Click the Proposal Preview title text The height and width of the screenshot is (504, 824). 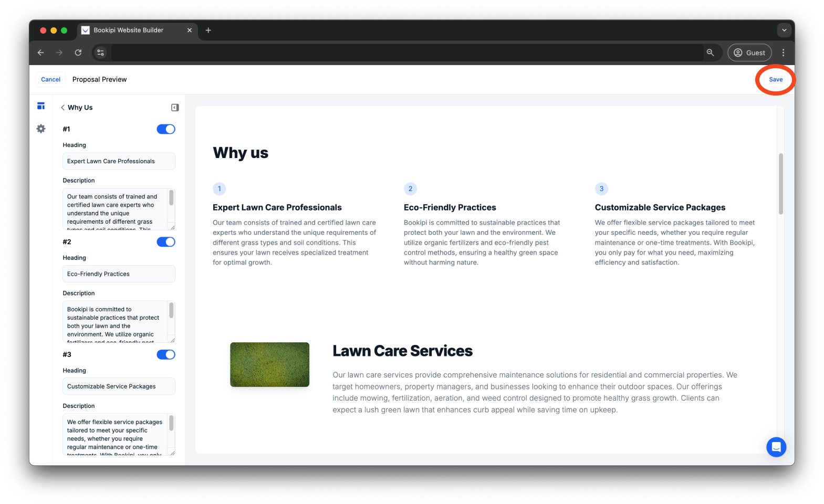click(100, 80)
